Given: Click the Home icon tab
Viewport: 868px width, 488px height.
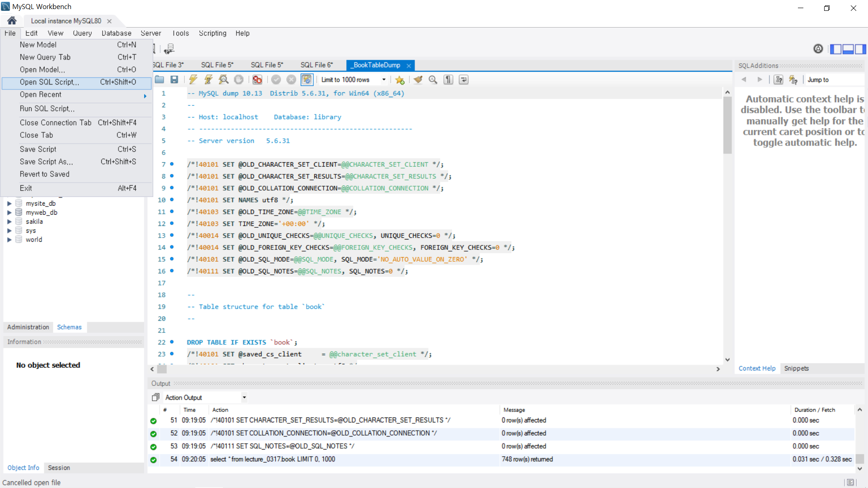Looking at the screenshot, I should pyautogui.click(x=12, y=20).
